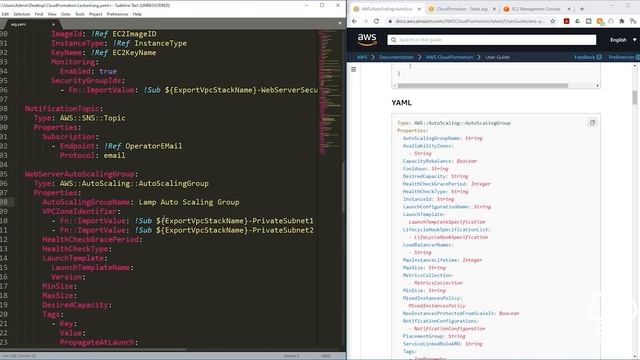Image resolution: width=640 pixels, height=360 pixels.
Task: Click the square window extension icon in Chrome
Action: [589, 21]
